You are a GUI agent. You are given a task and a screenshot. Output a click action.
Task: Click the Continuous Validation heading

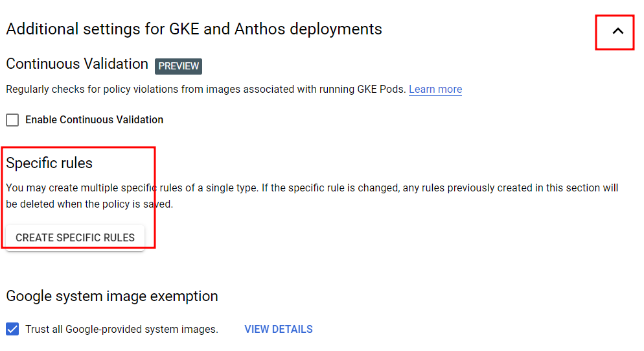click(77, 64)
